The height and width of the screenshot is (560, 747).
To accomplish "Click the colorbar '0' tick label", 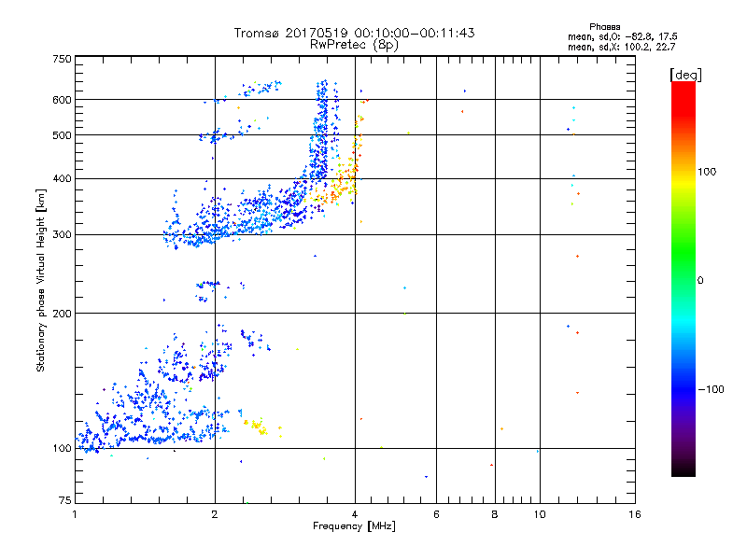I will click(x=700, y=281).
